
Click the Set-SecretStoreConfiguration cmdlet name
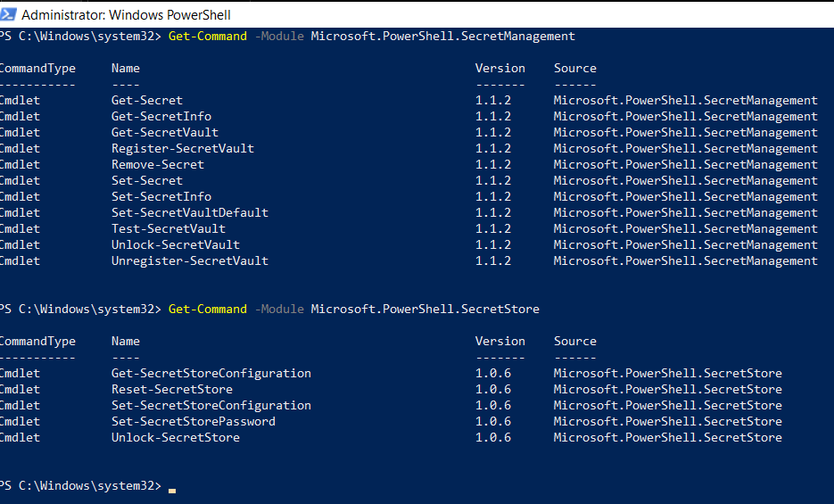[211, 406]
